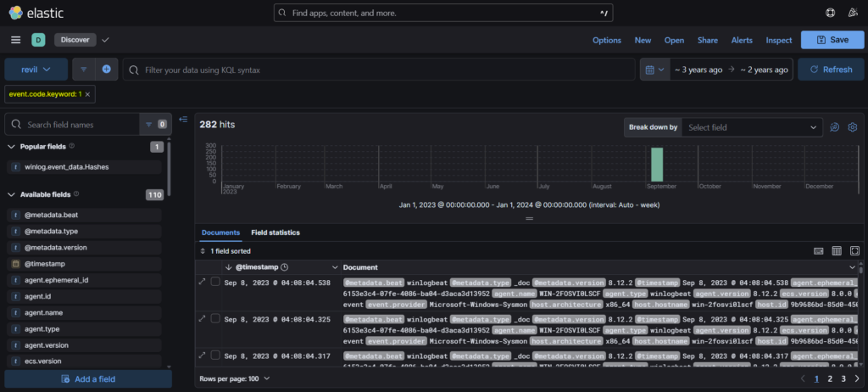Click the add filter plus icon
Screen dimensions: 868x392
pyautogui.click(x=106, y=69)
